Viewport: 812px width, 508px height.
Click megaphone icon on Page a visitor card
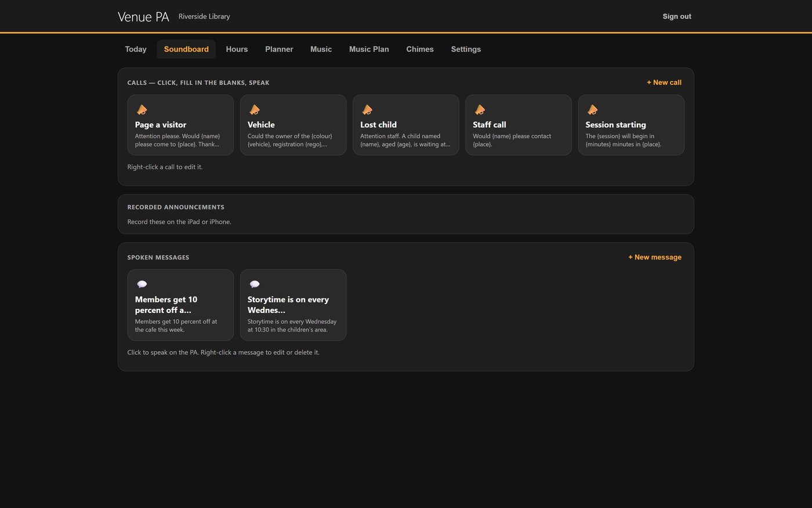click(x=142, y=110)
